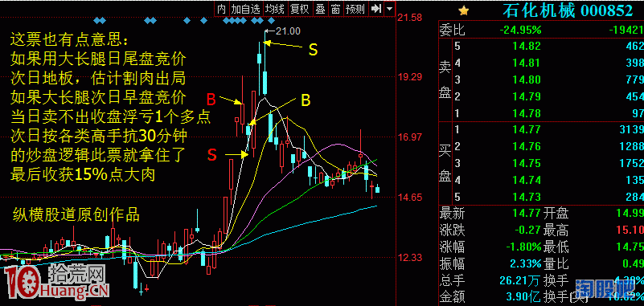The width and height of the screenshot is (644, 306).
Task: Click the 16.97 price axis label
Action: pyautogui.click(x=410, y=137)
